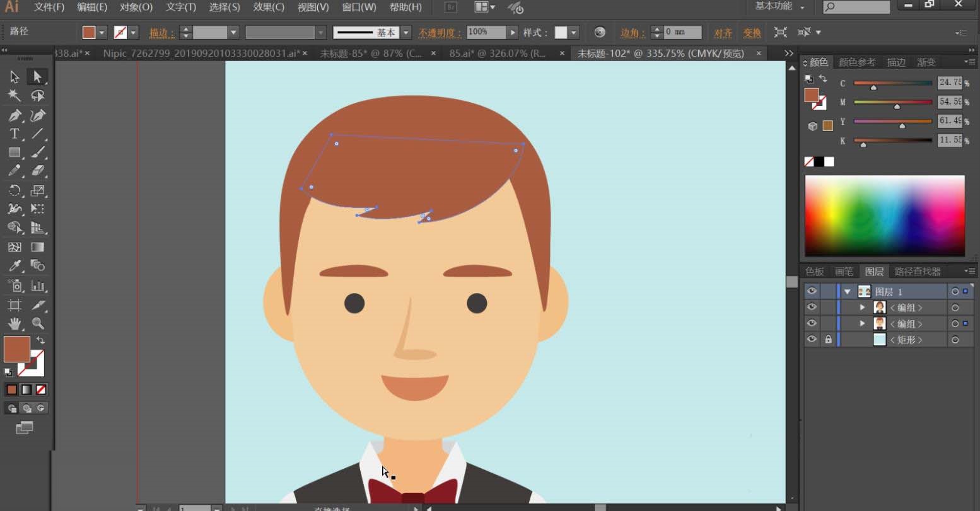Pick the Magic Wand tool
Screen dimensions: 980x511
pos(14,96)
